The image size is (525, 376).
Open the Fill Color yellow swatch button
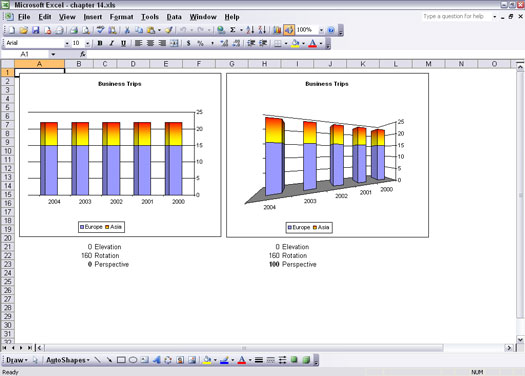click(x=295, y=43)
